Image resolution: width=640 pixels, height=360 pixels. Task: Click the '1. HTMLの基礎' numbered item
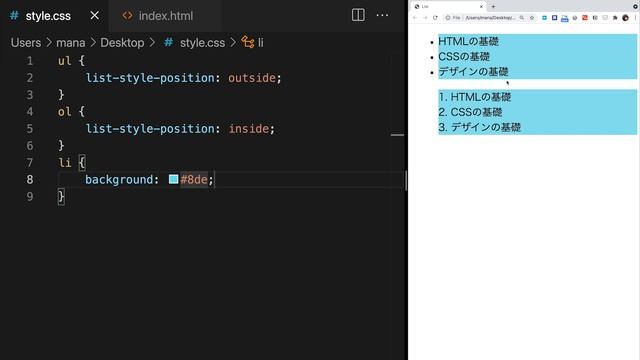[475, 97]
